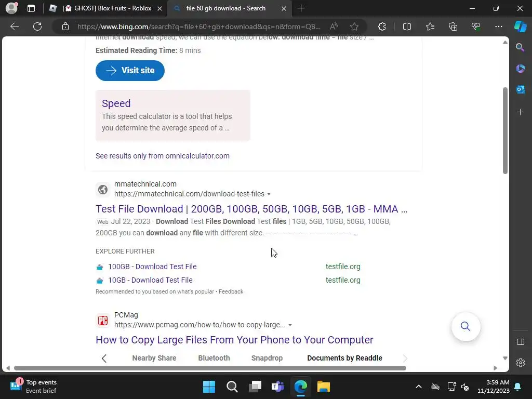
Task: Open the Microsoft 365 sidebar icon
Action: click(520, 69)
